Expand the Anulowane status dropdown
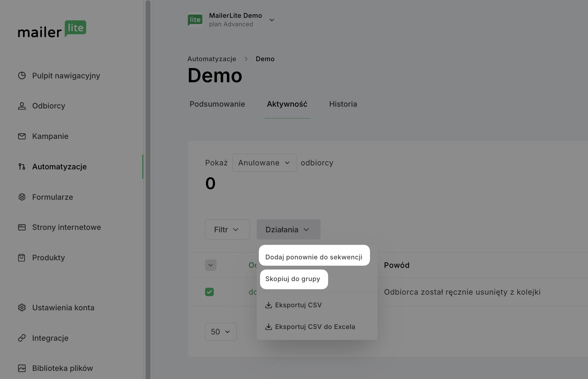Screen dimensions: 588x379 (264, 163)
